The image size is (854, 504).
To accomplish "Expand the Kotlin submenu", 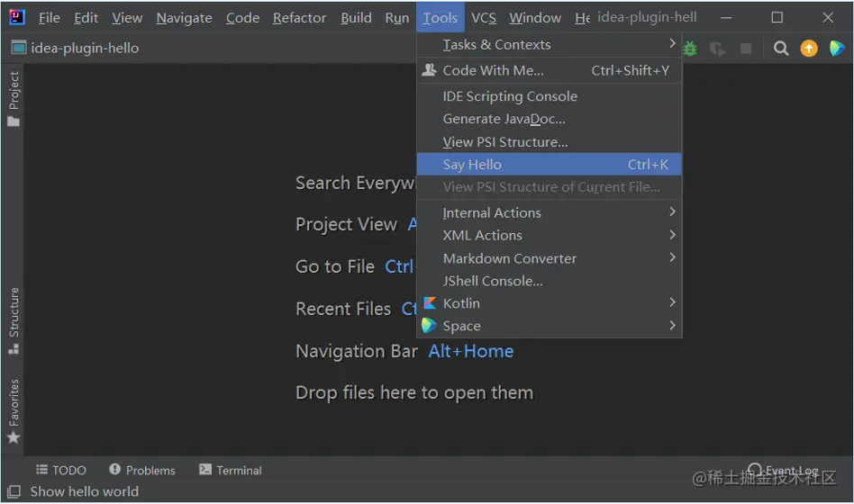I will [x=549, y=303].
